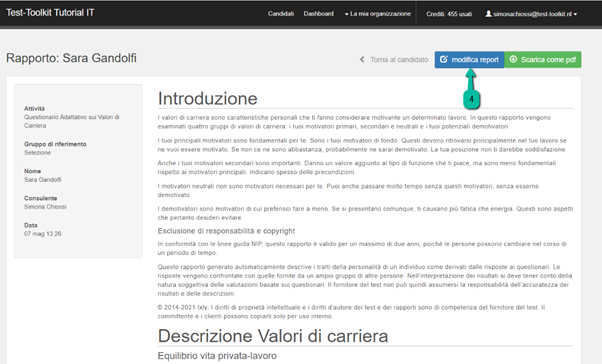This screenshot has height=364, width=602.
Task: Click the Introduzione heading
Action: pyautogui.click(x=208, y=99)
